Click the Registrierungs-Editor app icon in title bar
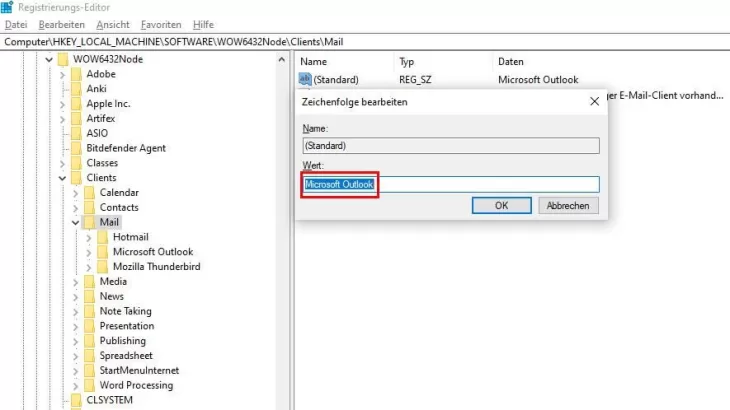 (7, 7)
